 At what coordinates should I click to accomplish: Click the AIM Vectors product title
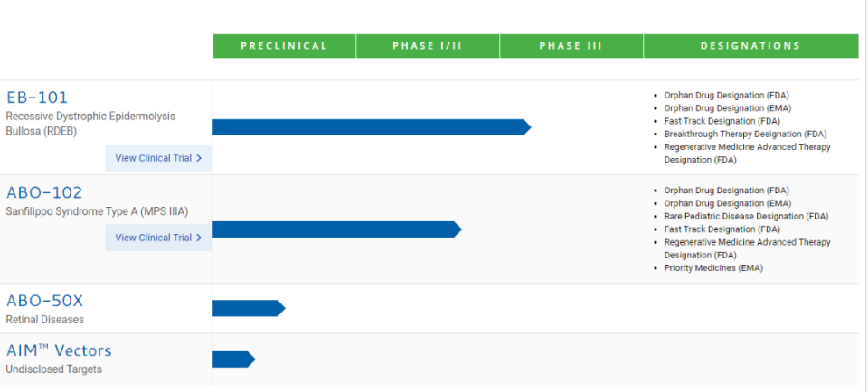[x=59, y=350]
